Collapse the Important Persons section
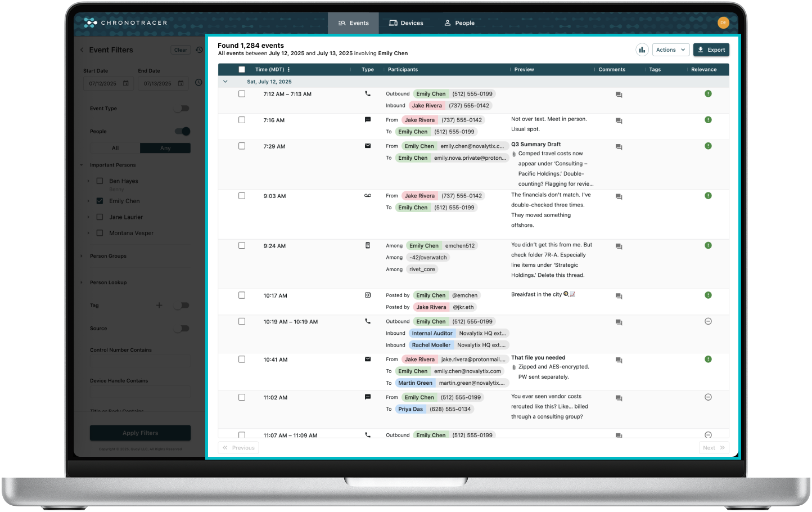The image size is (812, 512). tap(82, 165)
